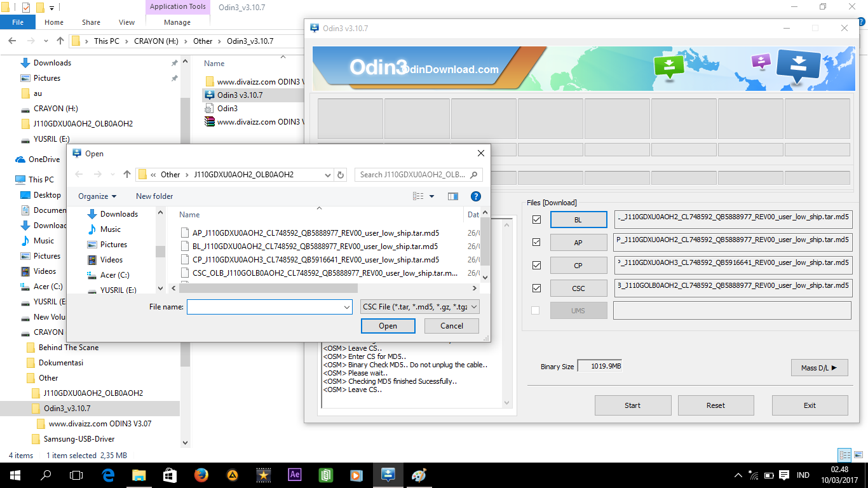Open the view options dropdown in Open dialog
868x488 pixels.
[432, 196]
